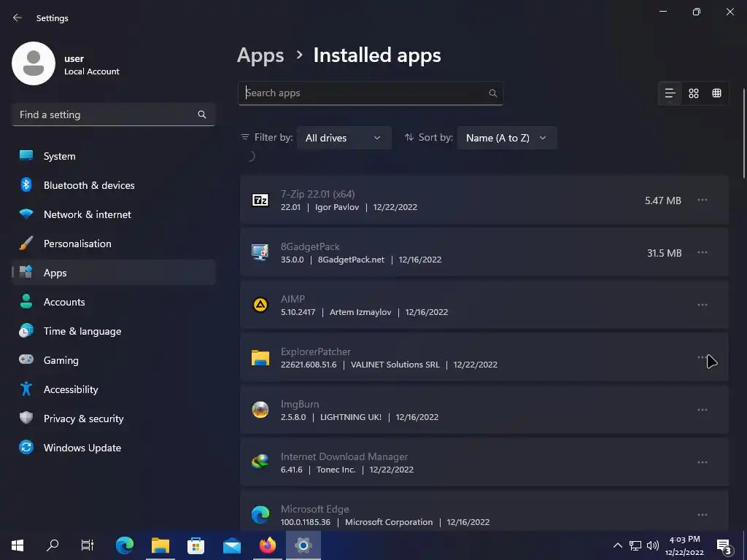Select Apps in the sidebar
This screenshot has width=747, height=560.
[113, 273]
